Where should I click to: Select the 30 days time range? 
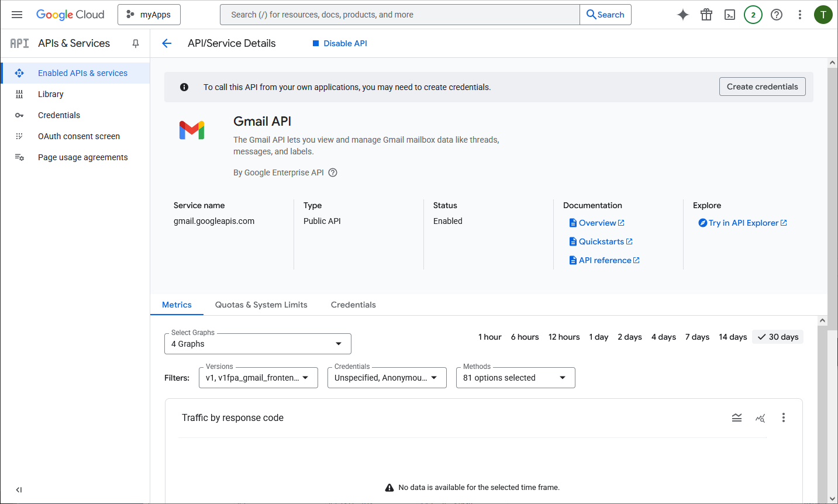point(778,337)
